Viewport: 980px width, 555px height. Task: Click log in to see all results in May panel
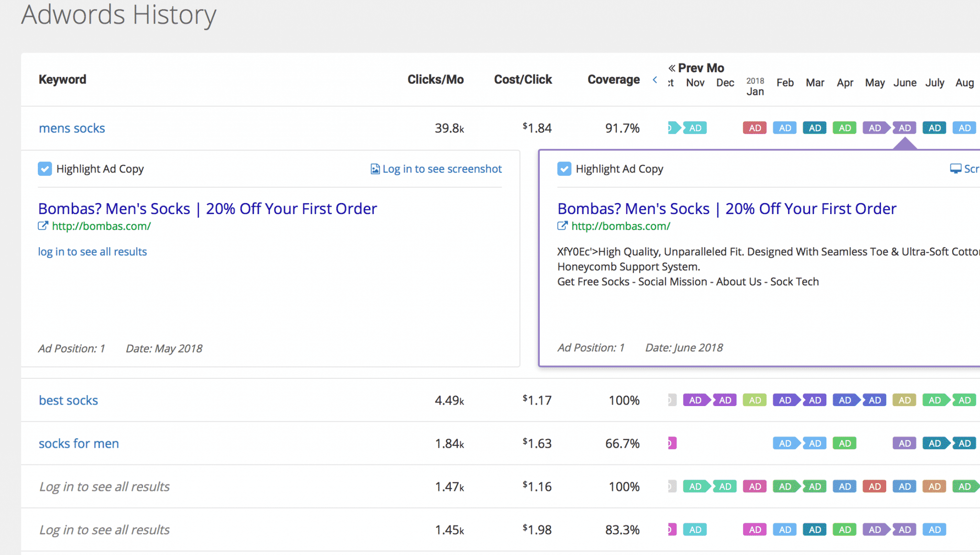tap(92, 252)
